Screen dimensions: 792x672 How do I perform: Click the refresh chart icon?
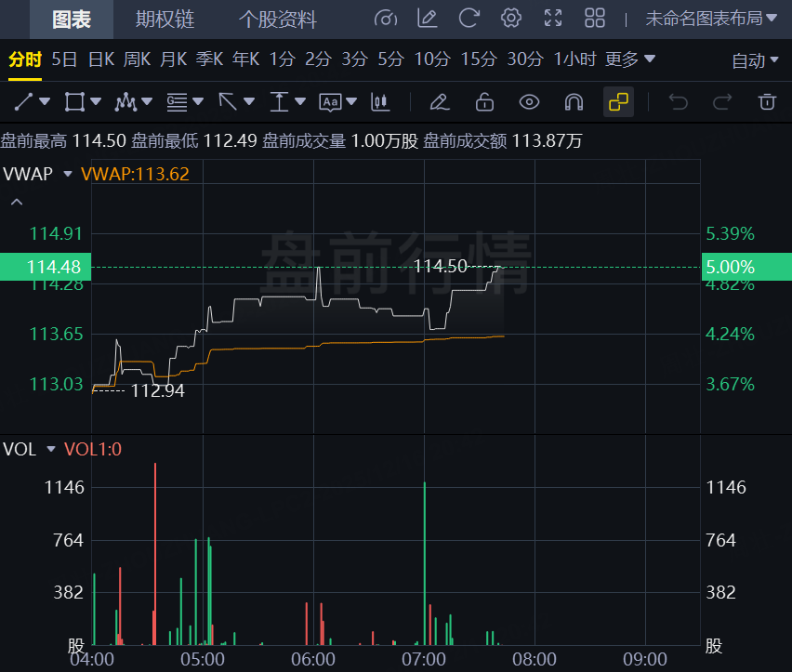[x=469, y=18]
